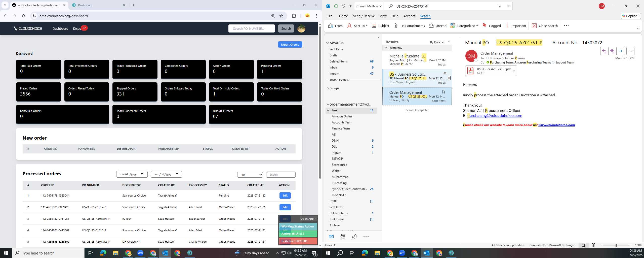Screen dimensions: 644x258
Task: Adjust the Outlook zoom slider
Action: (616, 245)
